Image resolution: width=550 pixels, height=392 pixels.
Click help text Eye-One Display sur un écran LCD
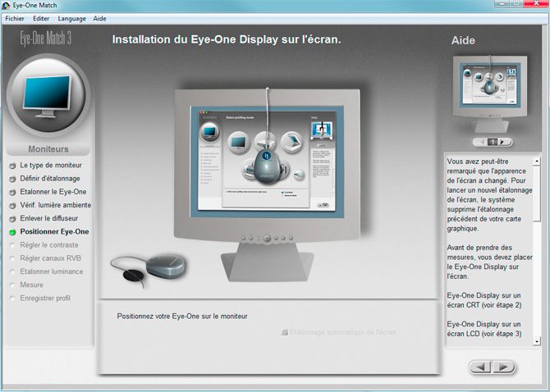click(484, 329)
